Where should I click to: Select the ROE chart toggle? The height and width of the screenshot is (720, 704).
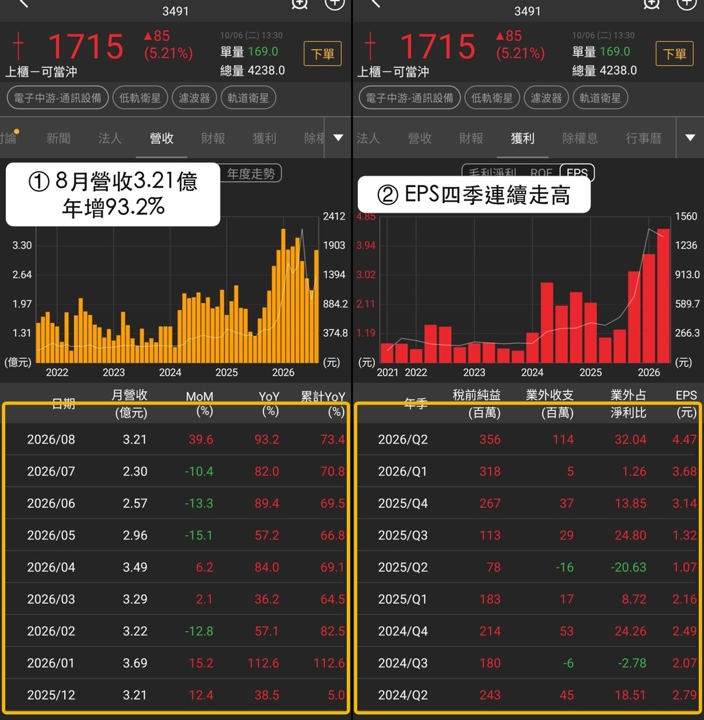(541, 173)
